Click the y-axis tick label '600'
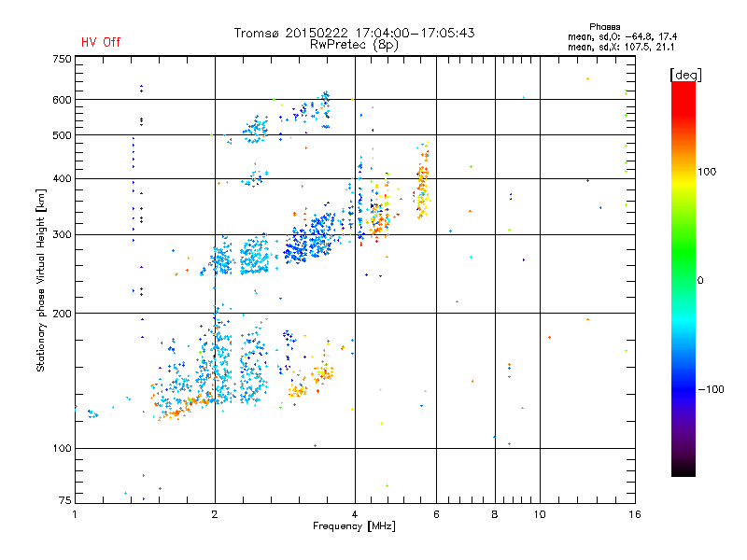747x560 pixels. click(62, 100)
